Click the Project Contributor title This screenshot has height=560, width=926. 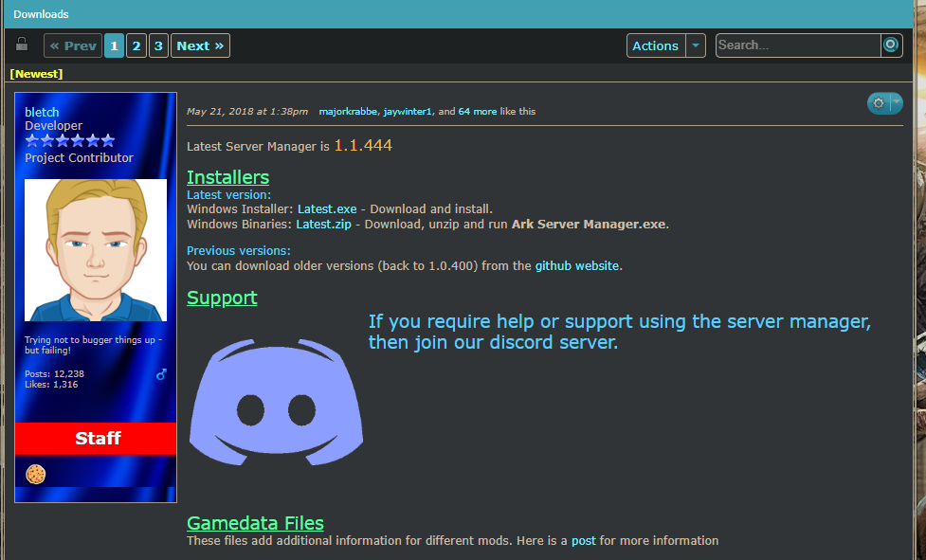click(79, 157)
